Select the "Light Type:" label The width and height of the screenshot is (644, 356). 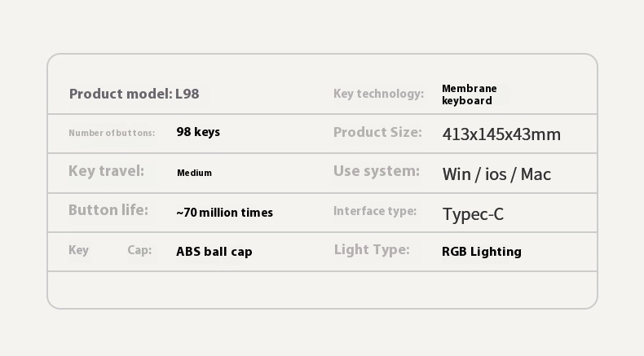tap(372, 250)
